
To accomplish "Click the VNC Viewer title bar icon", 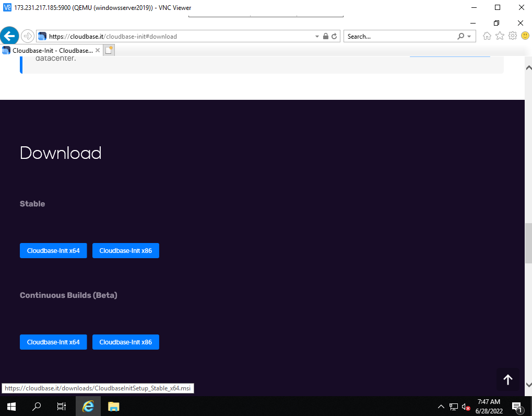I will tap(7, 7).
